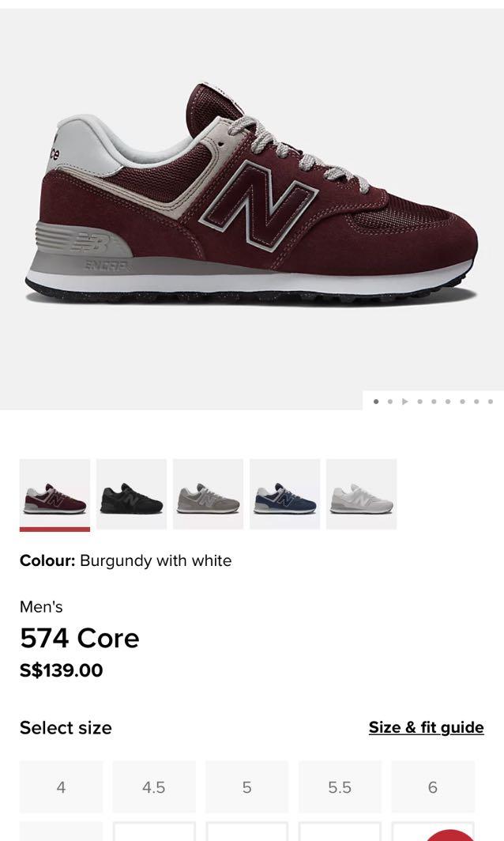Jump to the second carousel dot
504x841 pixels.
click(390, 402)
